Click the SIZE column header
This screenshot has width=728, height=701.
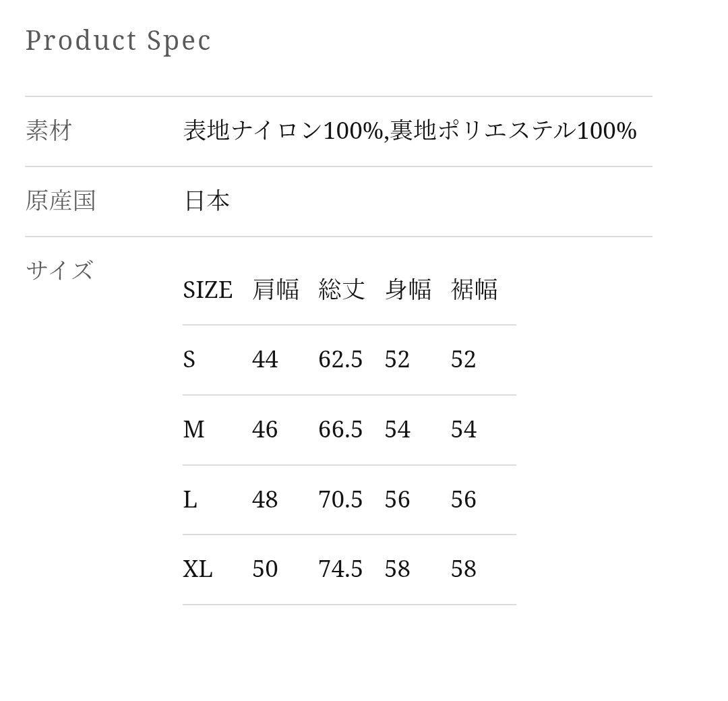[208, 290]
